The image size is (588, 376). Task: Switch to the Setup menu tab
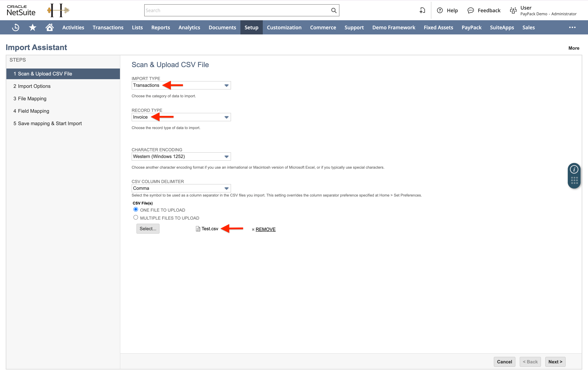coord(251,27)
